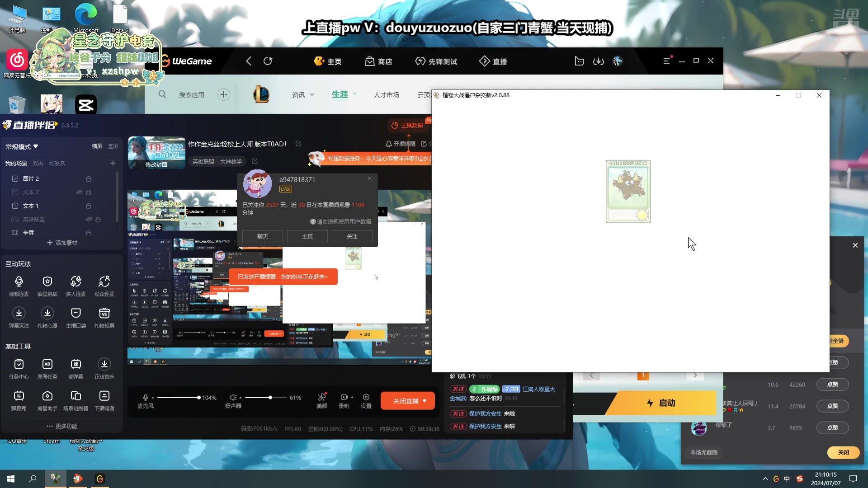This screenshot has height=488, width=868.
Task: Open 关闭直播 dropdown arrow
Action: 425,401
